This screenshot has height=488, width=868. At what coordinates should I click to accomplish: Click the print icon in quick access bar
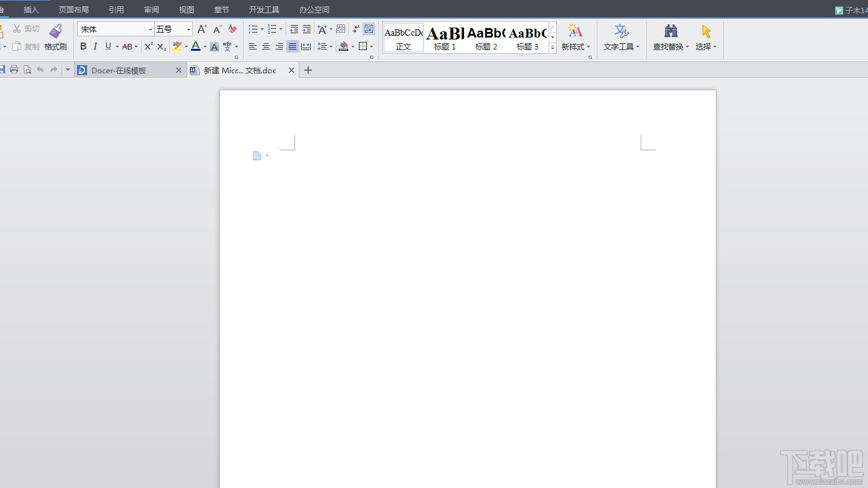[14, 70]
